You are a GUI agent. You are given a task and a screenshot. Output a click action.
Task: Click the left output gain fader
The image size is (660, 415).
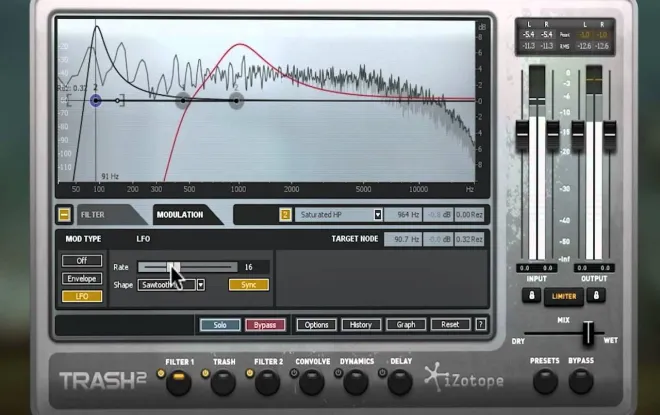[x=578, y=135]
